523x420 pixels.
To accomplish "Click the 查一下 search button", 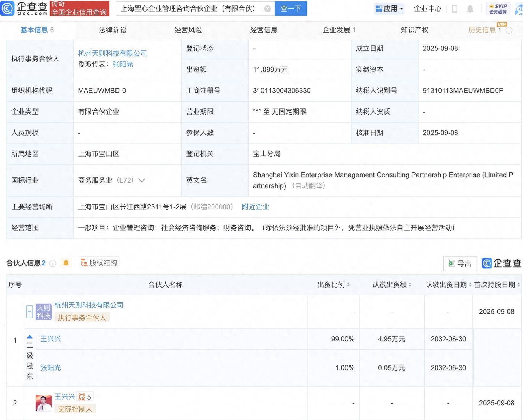I will tap(290, 9).
